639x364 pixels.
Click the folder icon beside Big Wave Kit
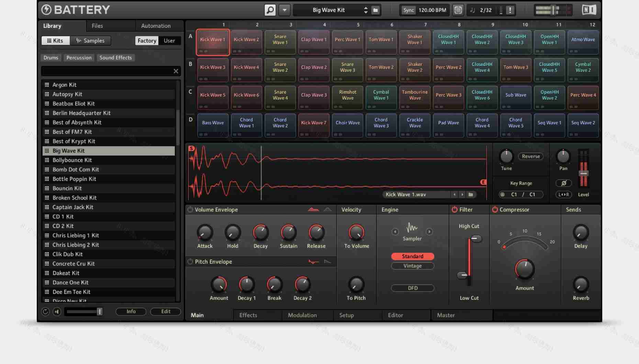[375, 10]
